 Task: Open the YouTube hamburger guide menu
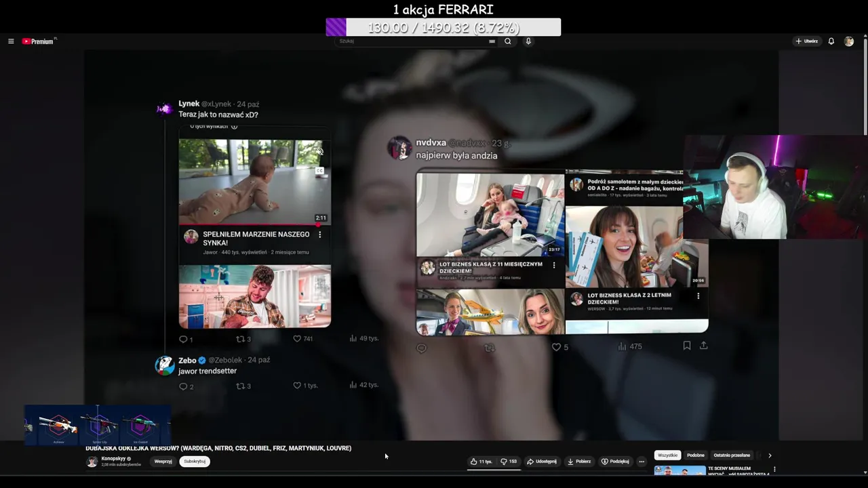pyautogui.click(x=11, y=41)
